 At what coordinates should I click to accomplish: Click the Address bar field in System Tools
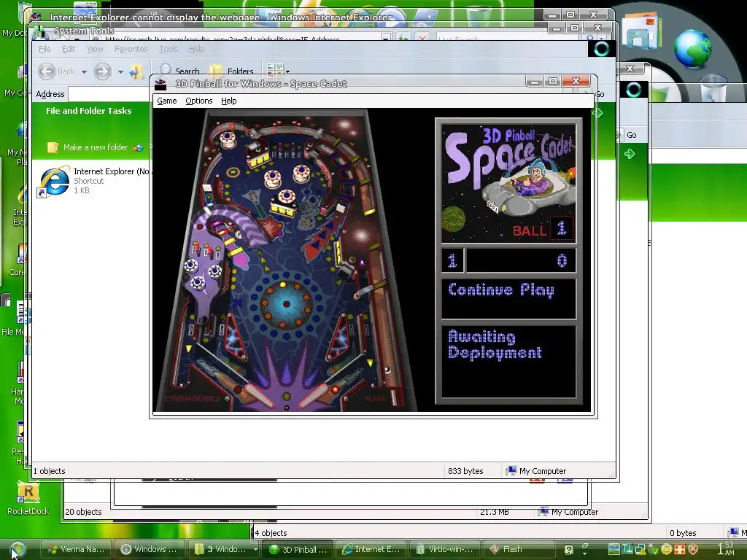click(109, 94)
